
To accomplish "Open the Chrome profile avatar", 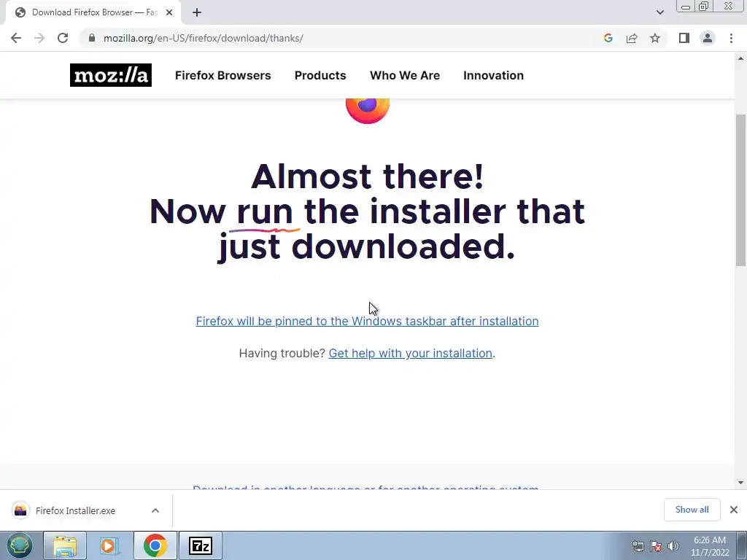I will click(x=708, y=38).
